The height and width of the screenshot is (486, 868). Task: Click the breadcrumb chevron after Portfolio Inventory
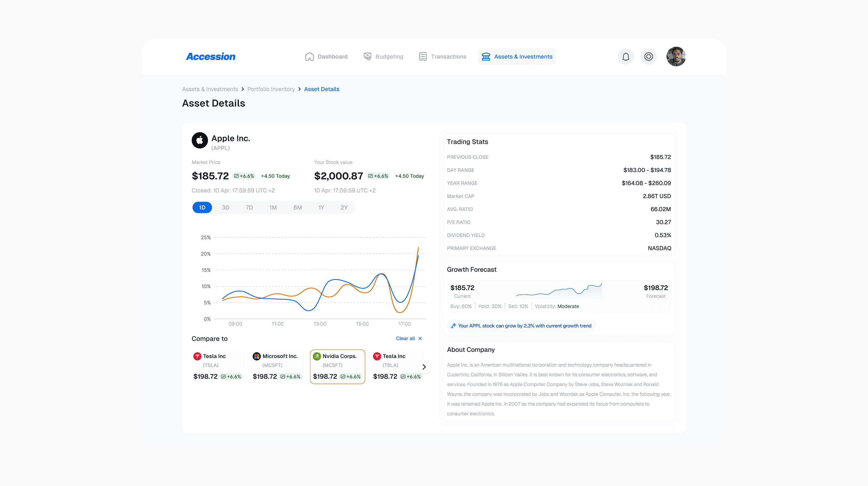299,89
